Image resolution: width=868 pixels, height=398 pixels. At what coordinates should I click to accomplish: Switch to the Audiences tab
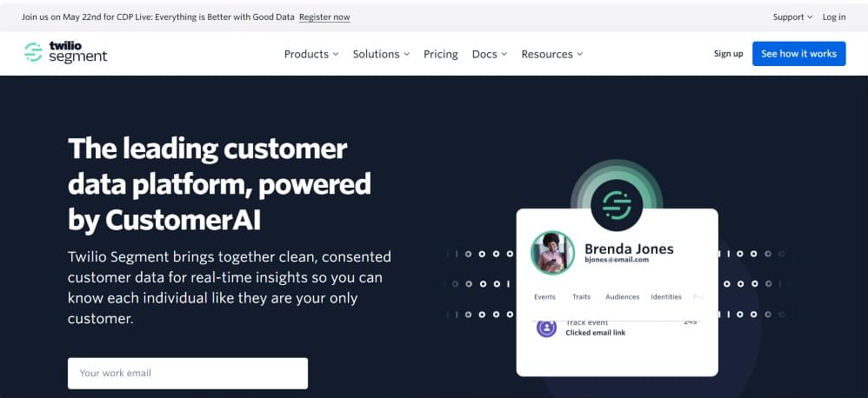click(622, 297)
